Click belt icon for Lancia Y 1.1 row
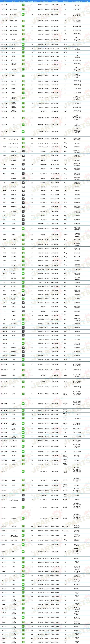 pyautogui.click(x=23, y=339)
